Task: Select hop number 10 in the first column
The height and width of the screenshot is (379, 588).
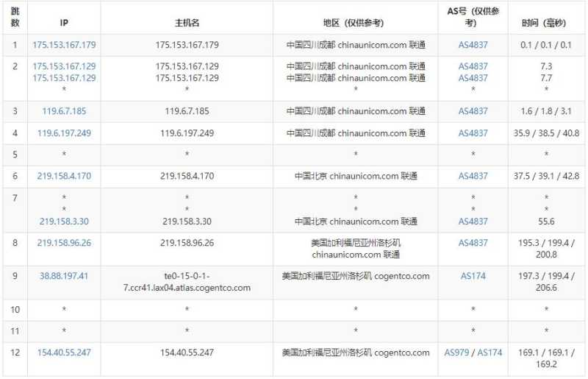Action: pyautogui.click(x=15, y=310)
